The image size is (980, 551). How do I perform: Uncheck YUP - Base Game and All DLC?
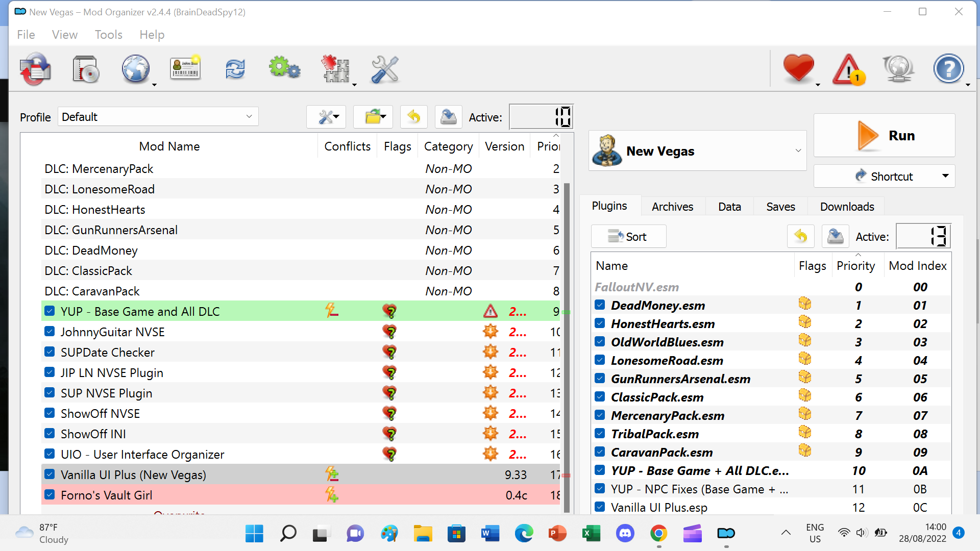click(x=50, y=311)
